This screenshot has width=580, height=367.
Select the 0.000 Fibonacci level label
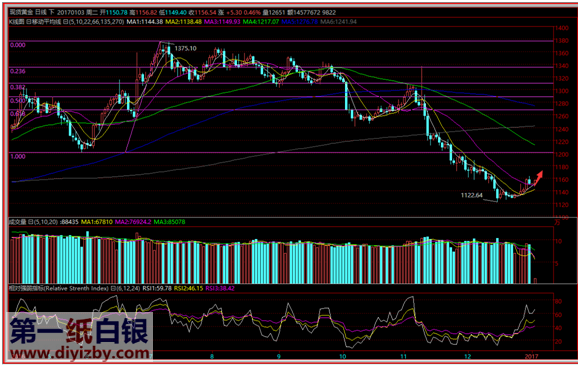[x=18, y=45]
